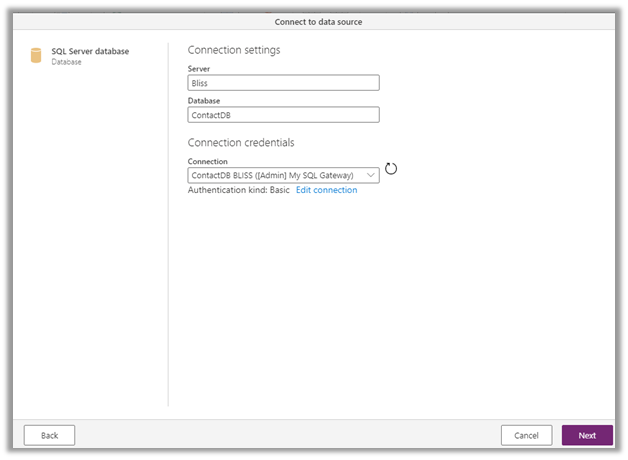Select the SQL Server database source title
This screenshot has height=460, width=628.
pos(90,51)
